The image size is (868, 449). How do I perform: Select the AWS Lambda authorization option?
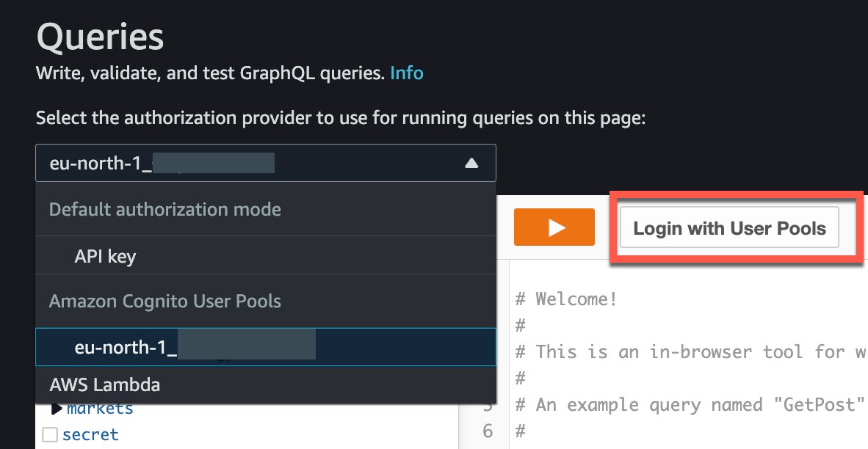tap(266, 384)
